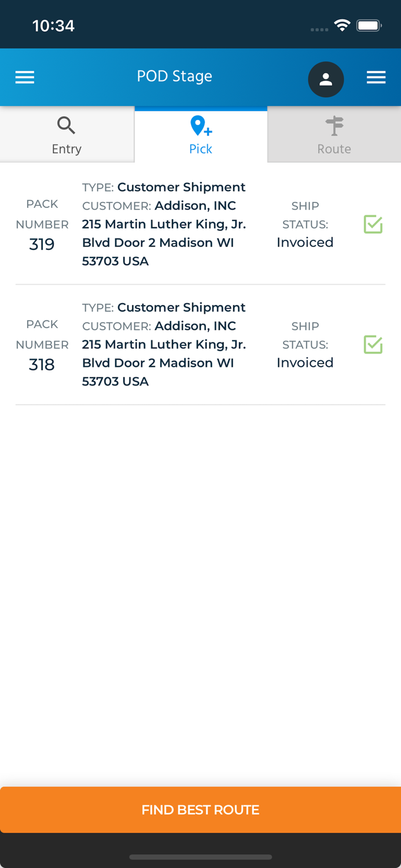Tap the battery indicator in status bar
The width and height of the screenshot is (401, 868).
point(369,25)
